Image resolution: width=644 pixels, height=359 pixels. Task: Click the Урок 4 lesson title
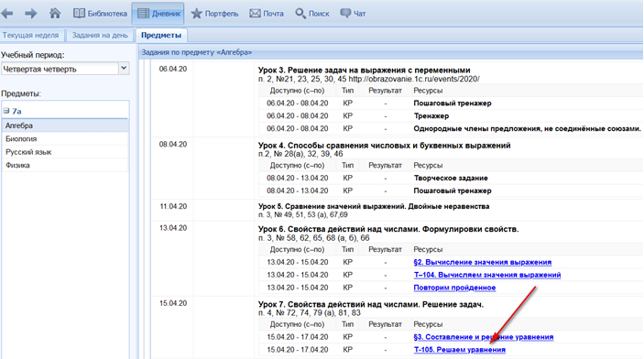384,146
